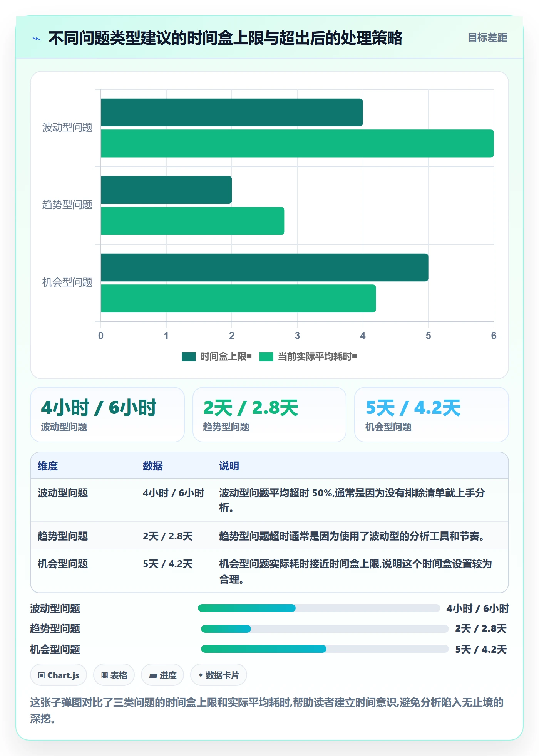The height and width of the screenshot is (756, 539).
Task: Select the 趋势型问题 table row cell
Action: pyautogui.click(x=63, y=536)
